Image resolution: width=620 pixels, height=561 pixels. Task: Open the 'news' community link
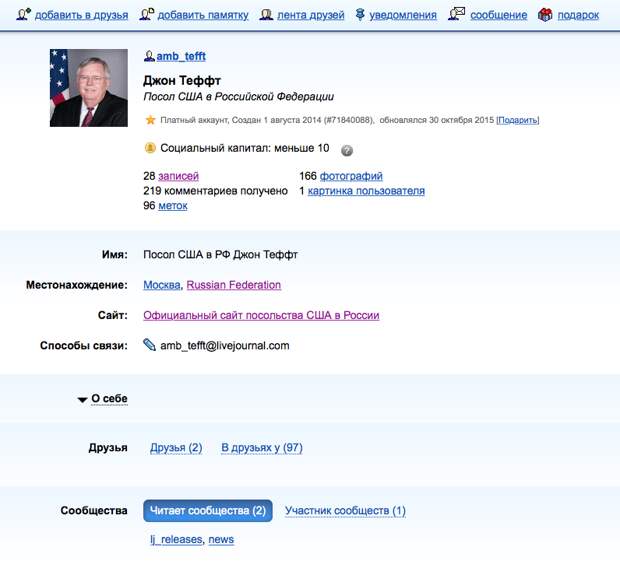click(221, 539)
